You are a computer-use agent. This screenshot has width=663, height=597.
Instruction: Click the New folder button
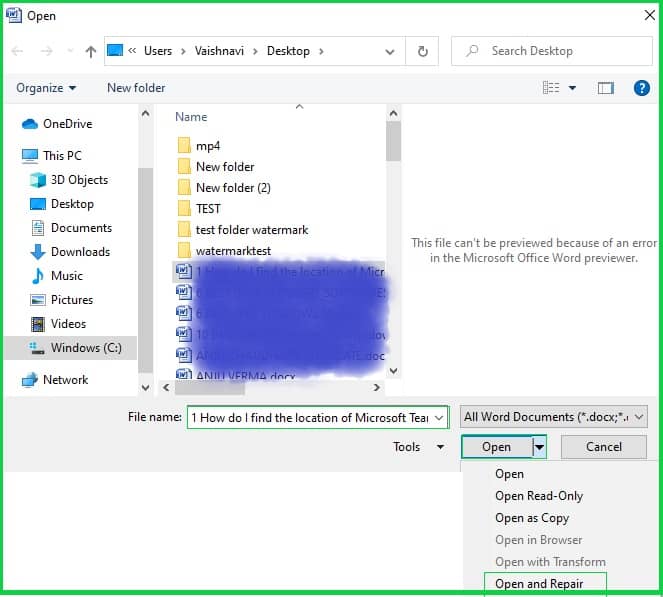point(136,88)
